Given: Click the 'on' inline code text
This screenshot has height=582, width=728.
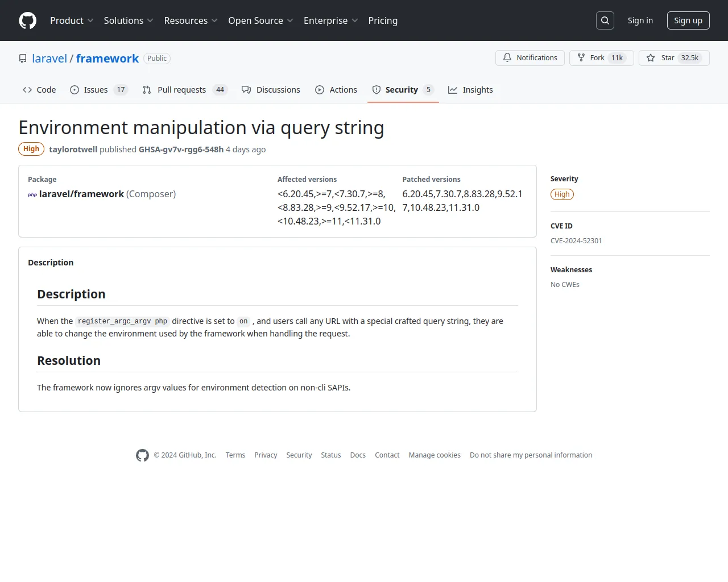Looking at the screenshot, I should pyautogui.click(x=243, y=321).
